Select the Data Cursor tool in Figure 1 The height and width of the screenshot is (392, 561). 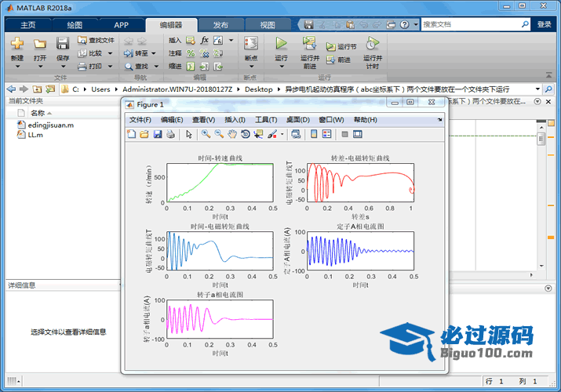pos(258,134)
